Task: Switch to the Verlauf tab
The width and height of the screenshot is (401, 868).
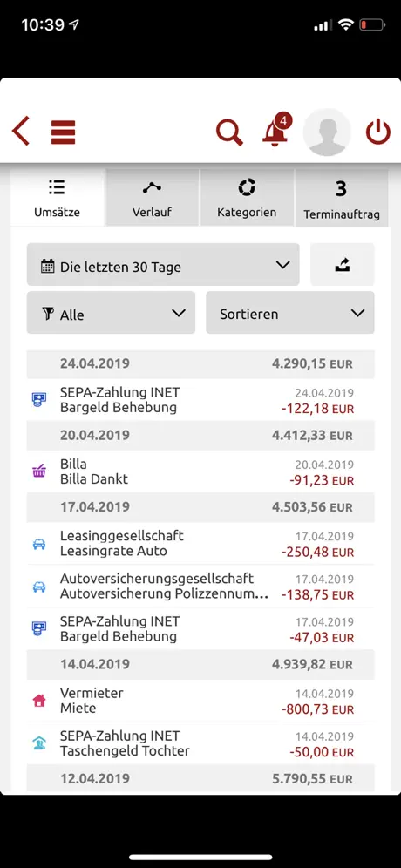Action: coord(153,198)
